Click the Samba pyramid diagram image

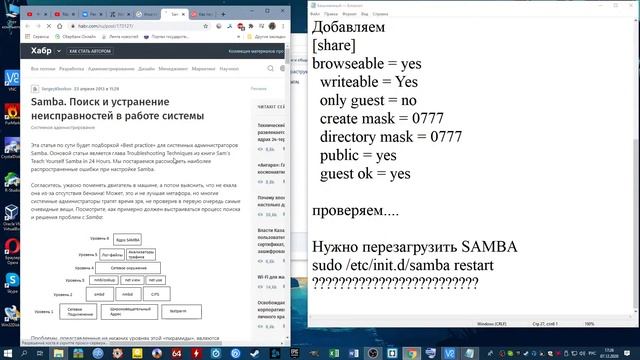[118, 276]
